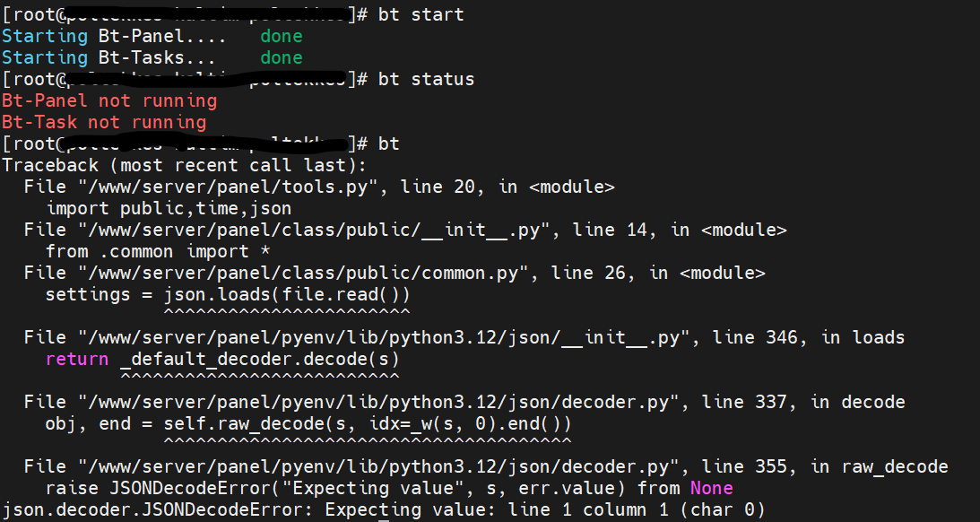Click the "Traceback (most recent call last):" line
Screen dimensions: 980x522
(x=183, y=165)
